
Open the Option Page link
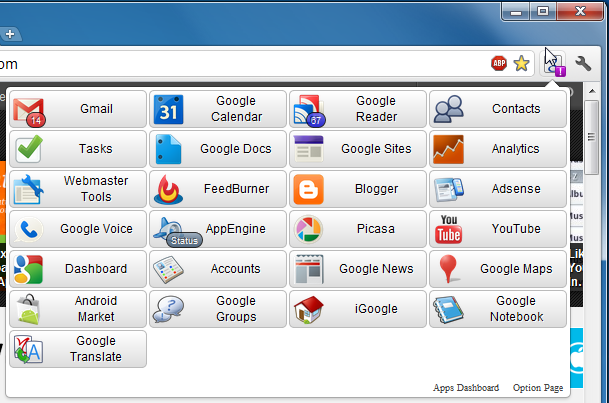(538, 387)
